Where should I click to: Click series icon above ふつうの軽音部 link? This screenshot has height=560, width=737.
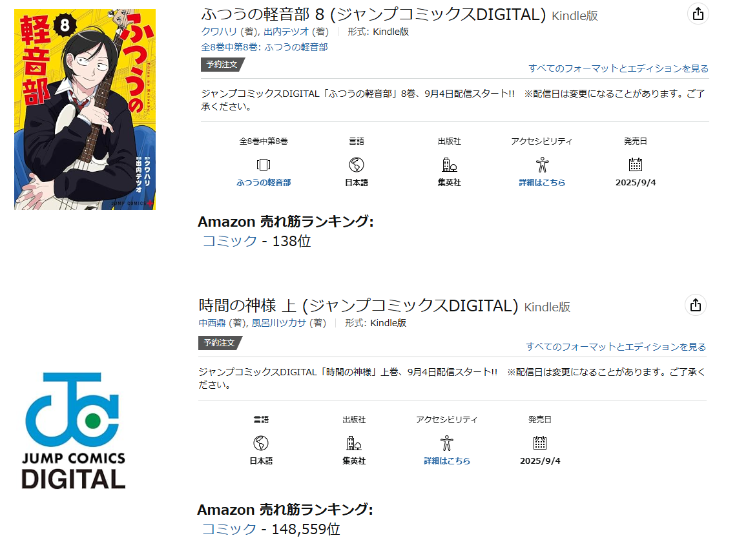click(x=264, y=165)
